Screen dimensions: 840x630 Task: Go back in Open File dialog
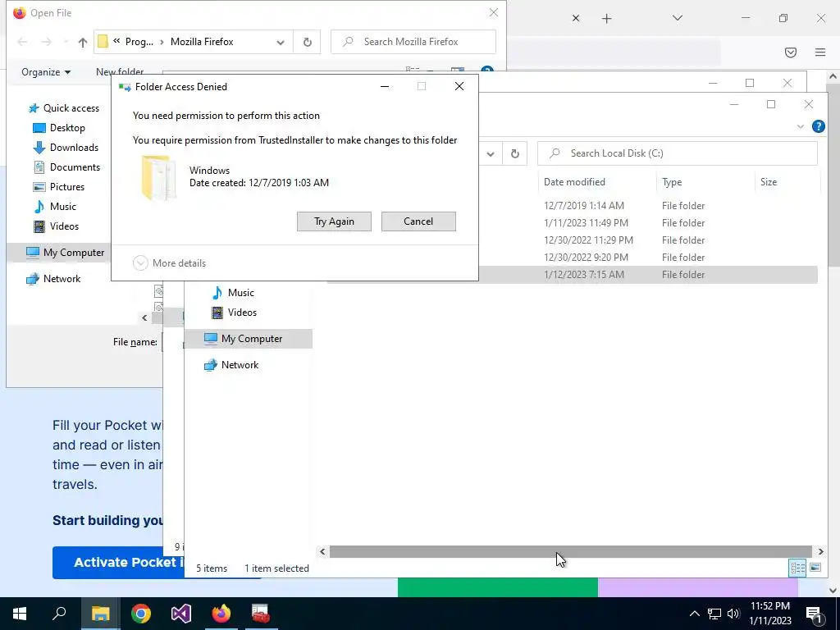point(22,42)
